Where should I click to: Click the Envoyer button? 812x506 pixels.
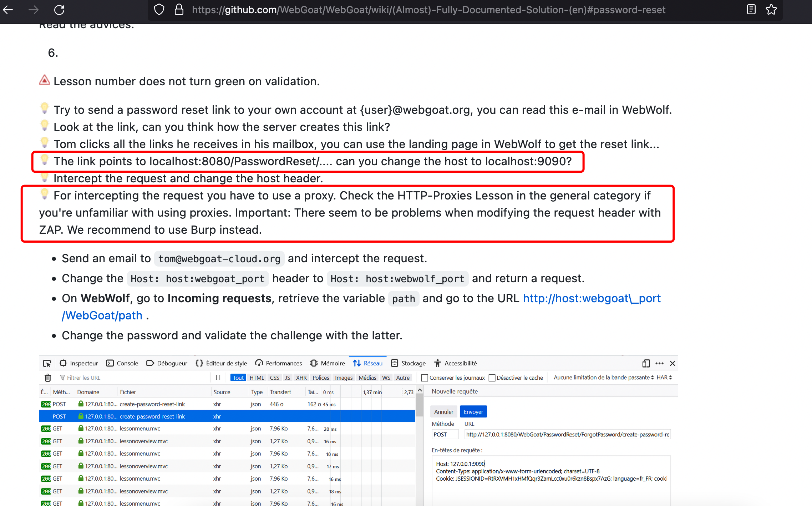[x=473, y=411]
